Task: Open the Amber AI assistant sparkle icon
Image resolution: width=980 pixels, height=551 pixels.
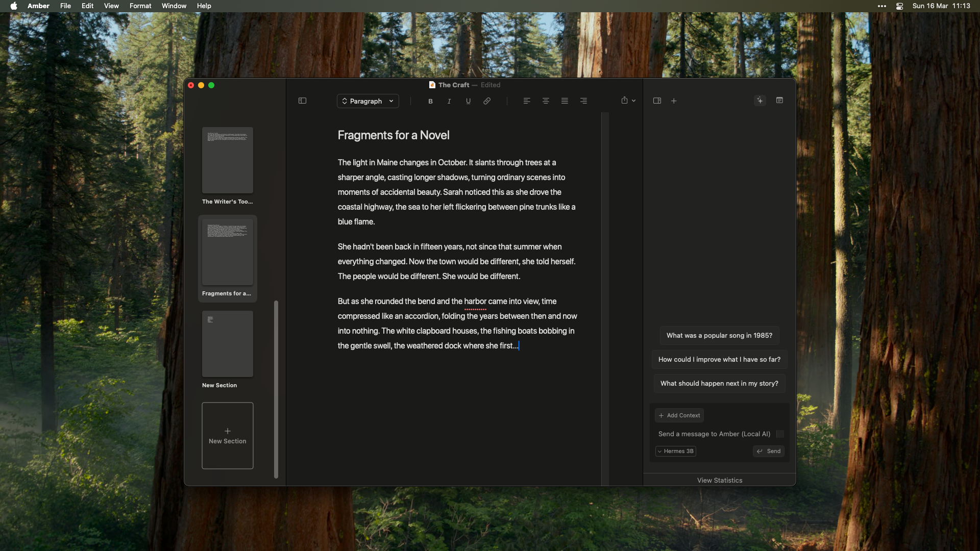Action: [x=760, y=101]
